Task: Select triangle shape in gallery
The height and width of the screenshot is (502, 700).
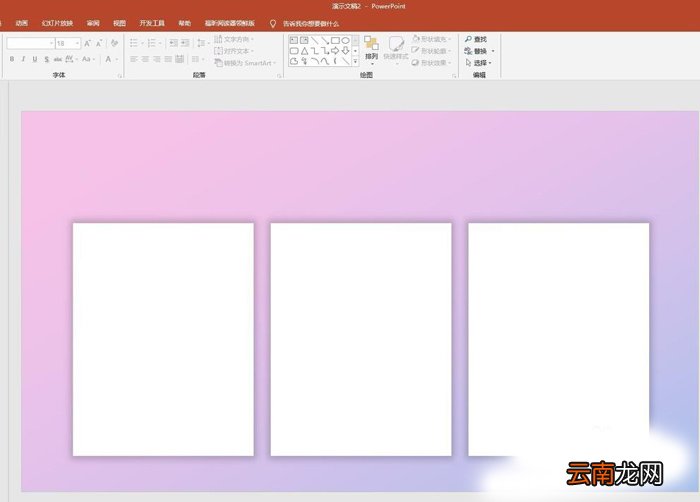Action: (x=304, y=51)
